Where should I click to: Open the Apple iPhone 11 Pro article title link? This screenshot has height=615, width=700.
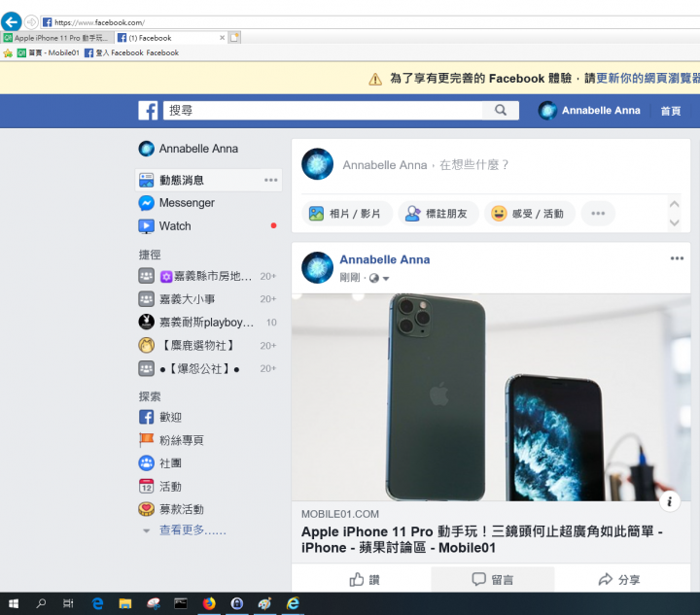point(481,539)
